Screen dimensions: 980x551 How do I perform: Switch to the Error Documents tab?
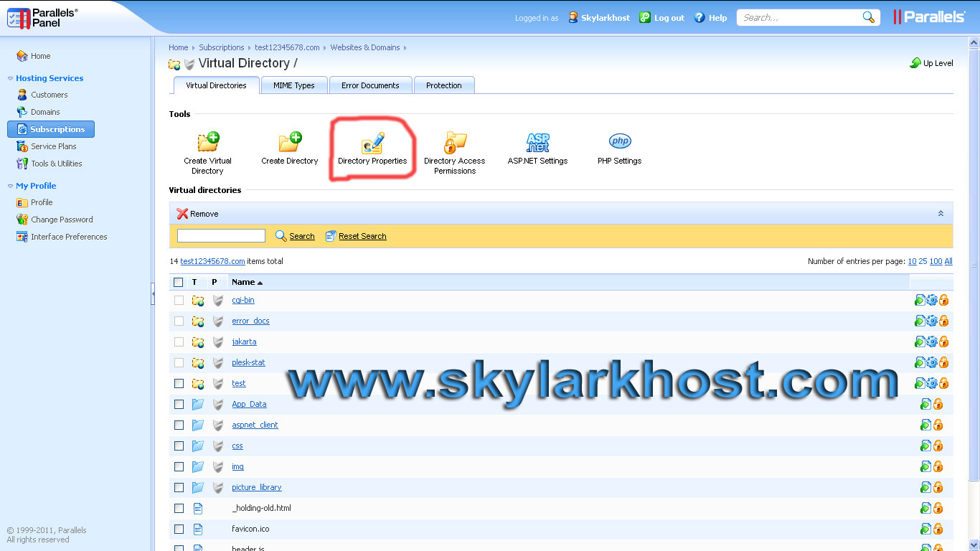pos(370,85)
